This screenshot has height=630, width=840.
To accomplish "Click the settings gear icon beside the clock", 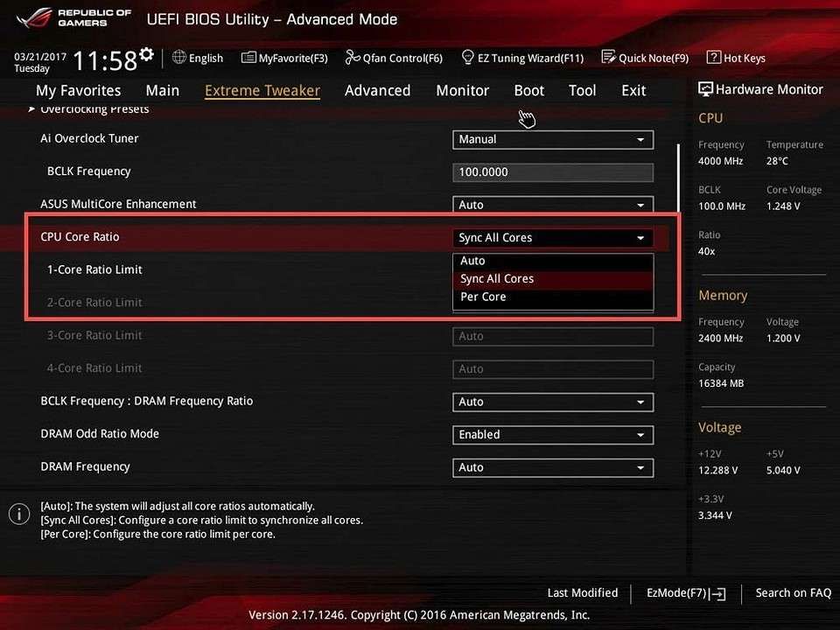I will click(x=146, y=56).
